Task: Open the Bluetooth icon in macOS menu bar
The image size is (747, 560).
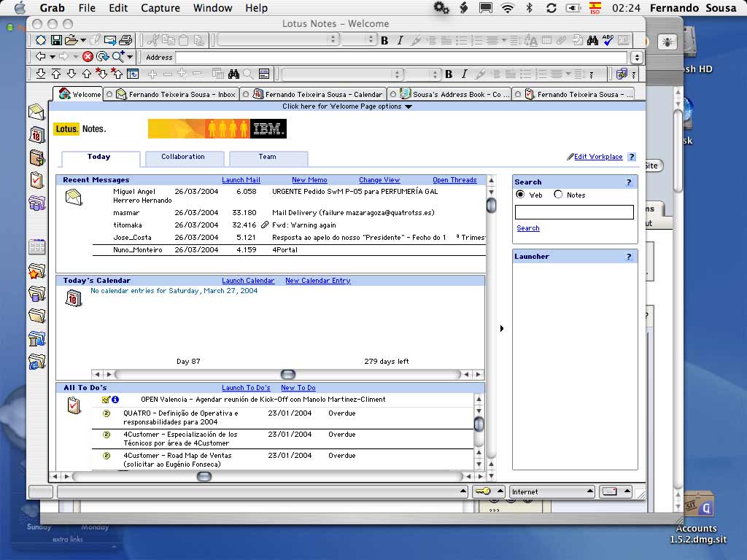Action: point(529,7)
